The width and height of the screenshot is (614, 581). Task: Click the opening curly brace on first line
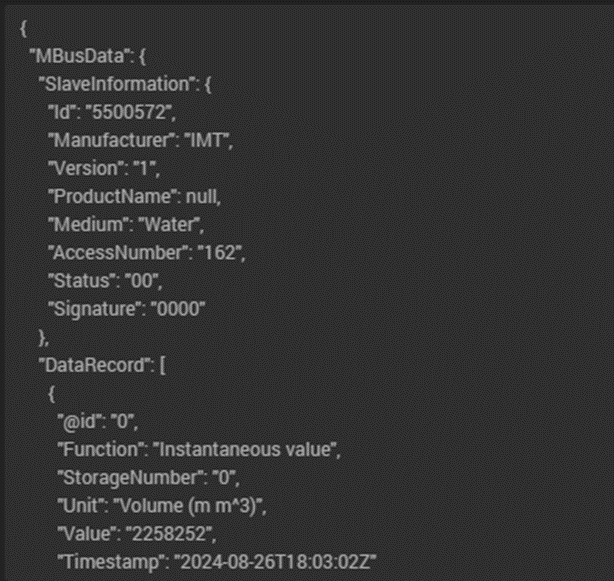pos(23,26)
